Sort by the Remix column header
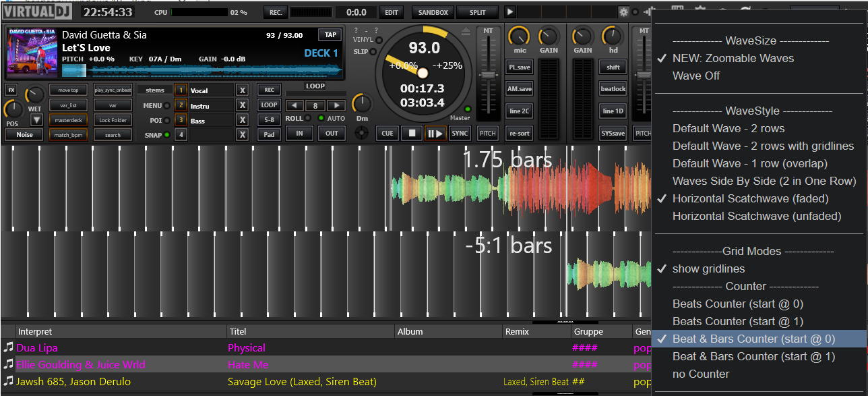Viewport: 868px width, 396px height. pyautogui.click(x=537, y=331)
